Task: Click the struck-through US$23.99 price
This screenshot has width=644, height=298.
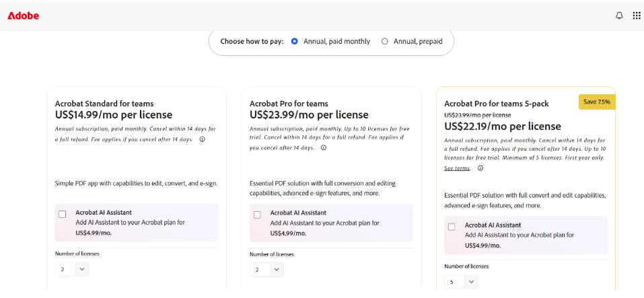Action: (478, 115)
